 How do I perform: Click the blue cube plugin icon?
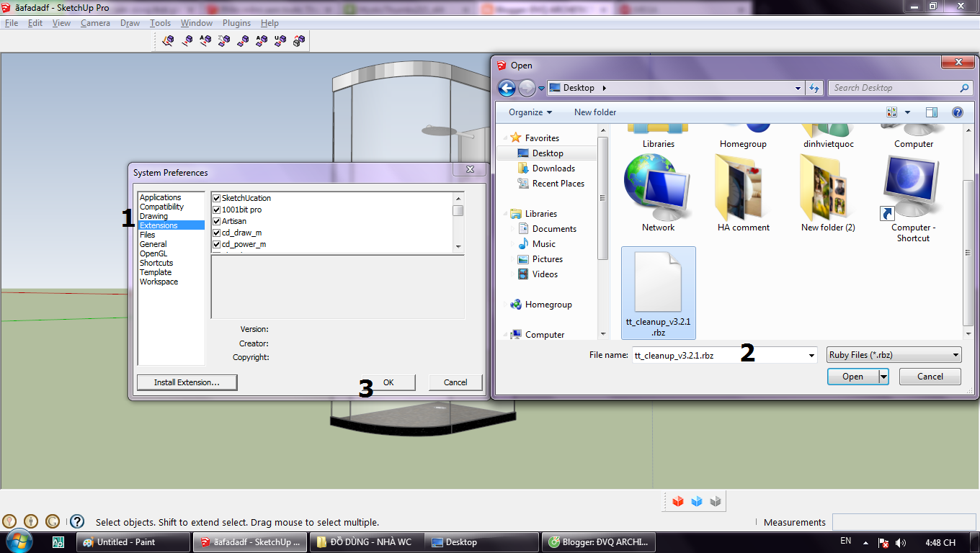pos(696,501)
